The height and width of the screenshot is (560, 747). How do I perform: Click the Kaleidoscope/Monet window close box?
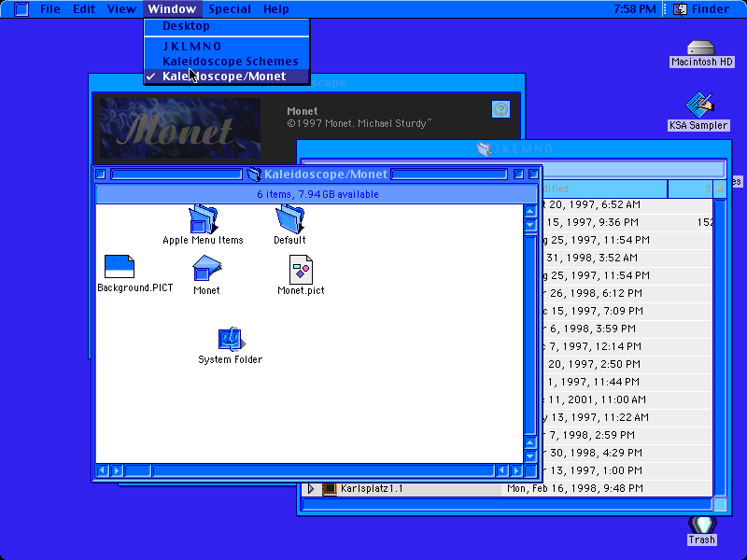tap(101, 175)
